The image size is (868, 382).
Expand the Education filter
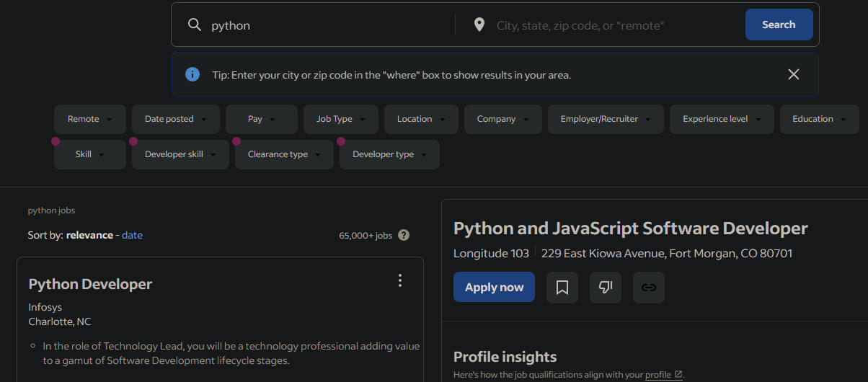820,119
